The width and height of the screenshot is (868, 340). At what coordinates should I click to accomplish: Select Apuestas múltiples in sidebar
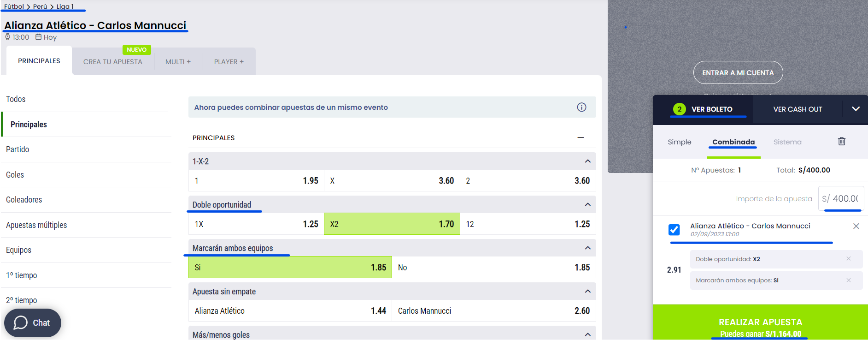36,225
